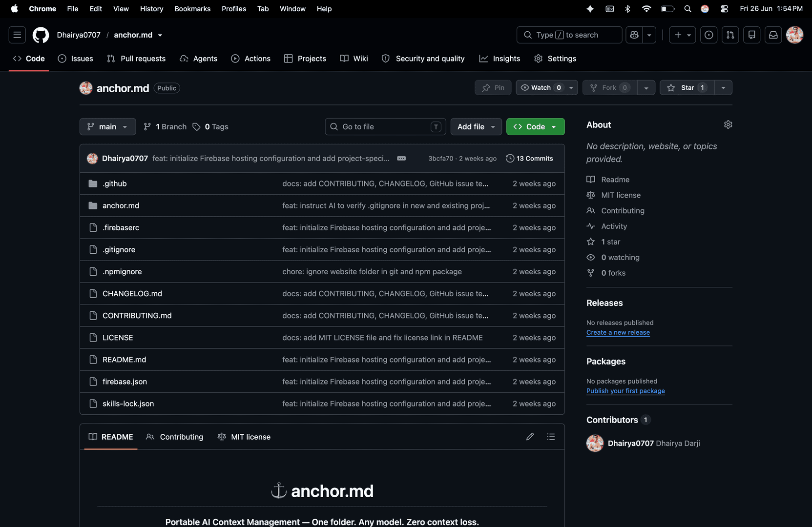
Task: Open the LICENSE file
Action: [118, 338]
